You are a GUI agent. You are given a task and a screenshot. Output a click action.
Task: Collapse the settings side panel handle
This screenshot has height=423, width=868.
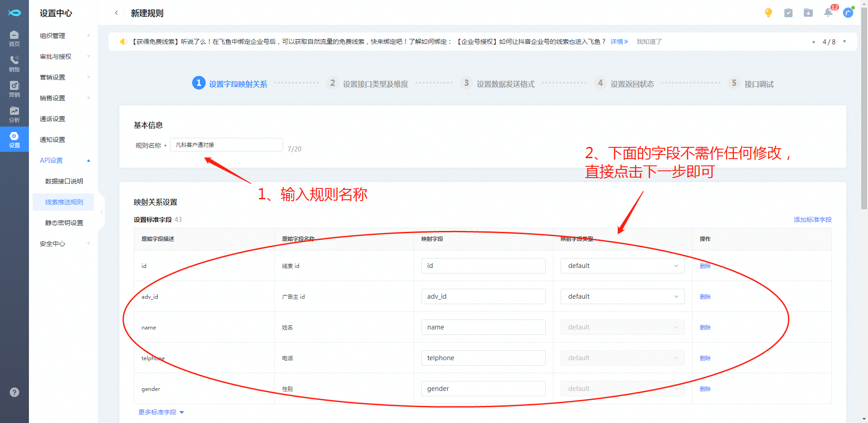tap(101, 211)
